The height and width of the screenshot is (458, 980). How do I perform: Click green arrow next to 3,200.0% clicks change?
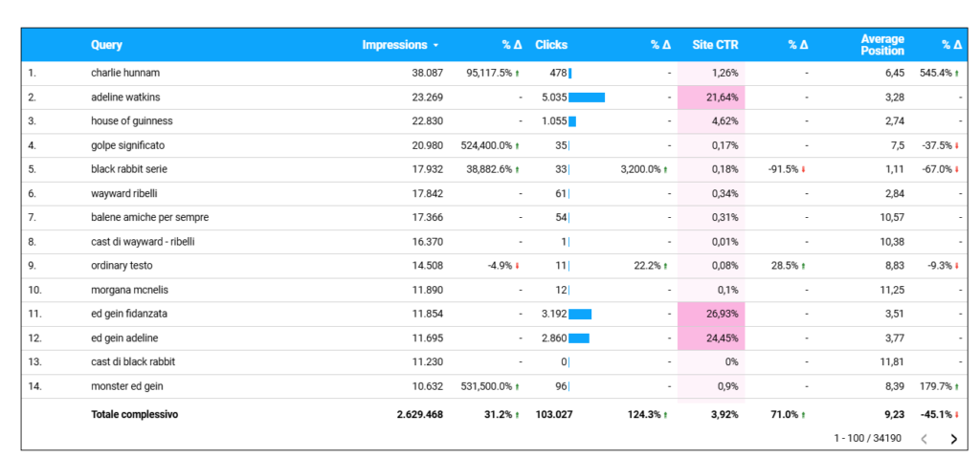click(665, 169)
